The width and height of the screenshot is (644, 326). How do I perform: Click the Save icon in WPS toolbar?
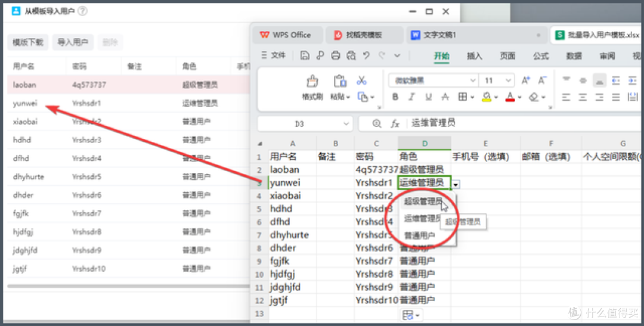pyautogui.click(x=304, y=55)
